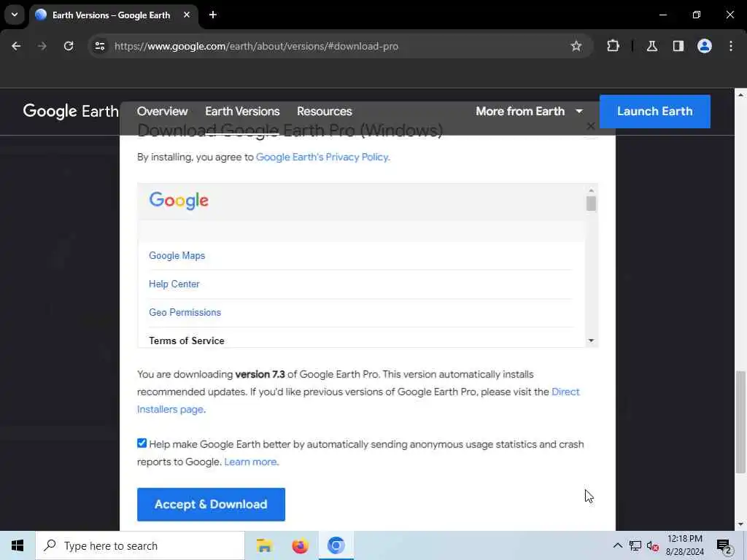The height and width of the screenshot is (560, 747).
Task: Reload the Earth Versions page
Action: (x=69, y=46)
